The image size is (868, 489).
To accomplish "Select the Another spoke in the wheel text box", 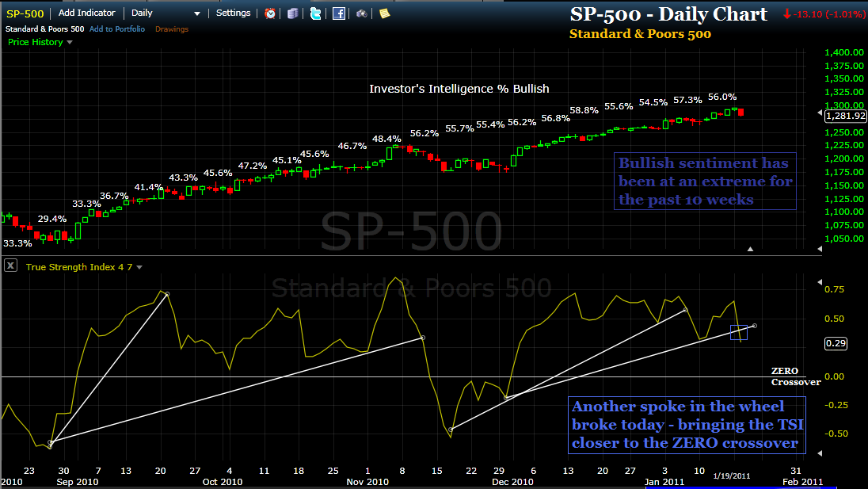I will pyautogui.click(x=687, y=425).
